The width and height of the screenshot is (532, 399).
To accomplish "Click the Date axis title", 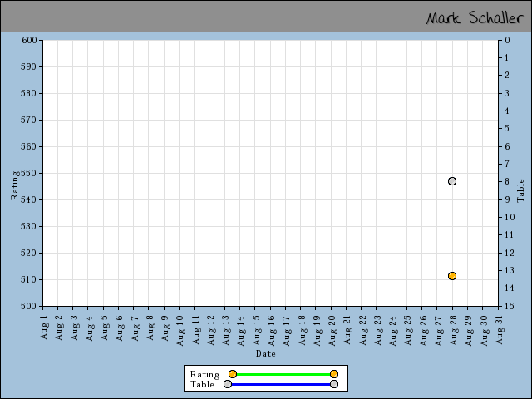I will pyautogui.click(x=266, y=353).
